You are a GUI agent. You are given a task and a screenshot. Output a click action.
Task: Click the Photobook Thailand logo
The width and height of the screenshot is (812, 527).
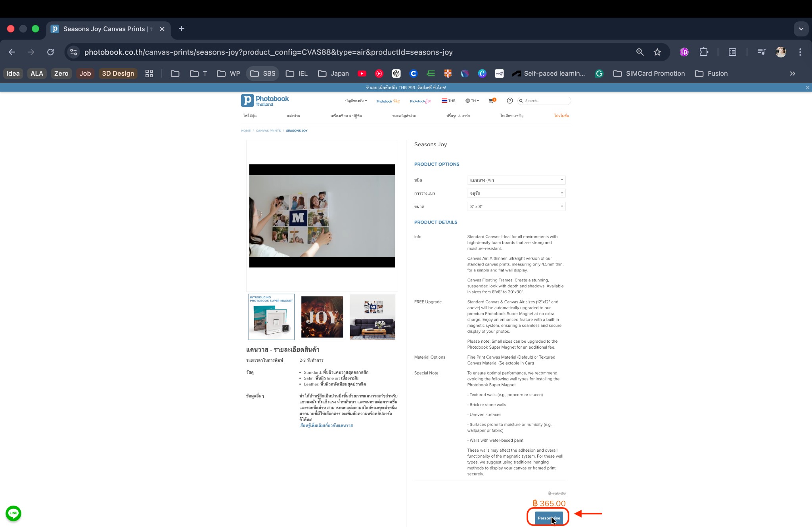265,101
